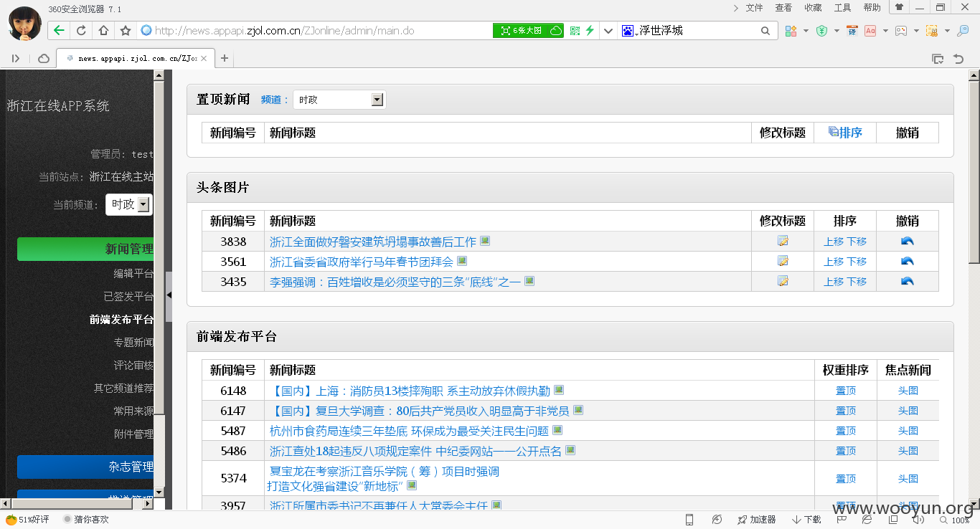The width and height of the screenshot is (980, 529).
Task: Click 上移 for news 3838
Action: tap(834, 242)
